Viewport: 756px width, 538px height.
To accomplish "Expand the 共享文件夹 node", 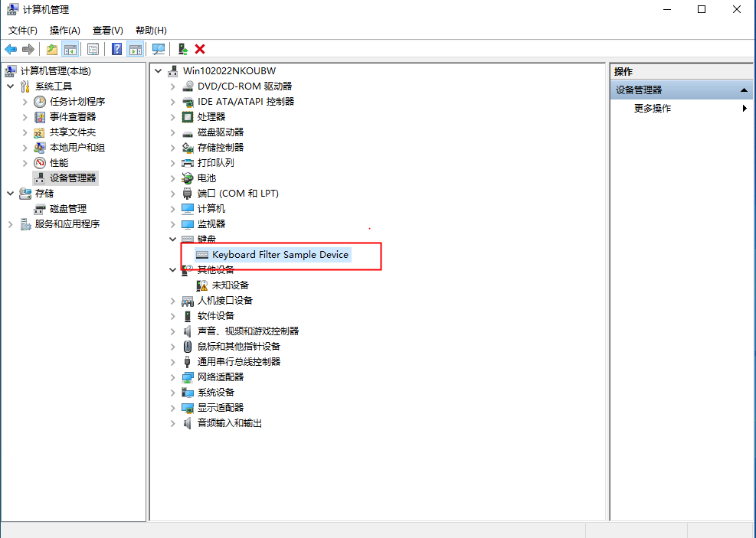I will [x=25, y=132].
